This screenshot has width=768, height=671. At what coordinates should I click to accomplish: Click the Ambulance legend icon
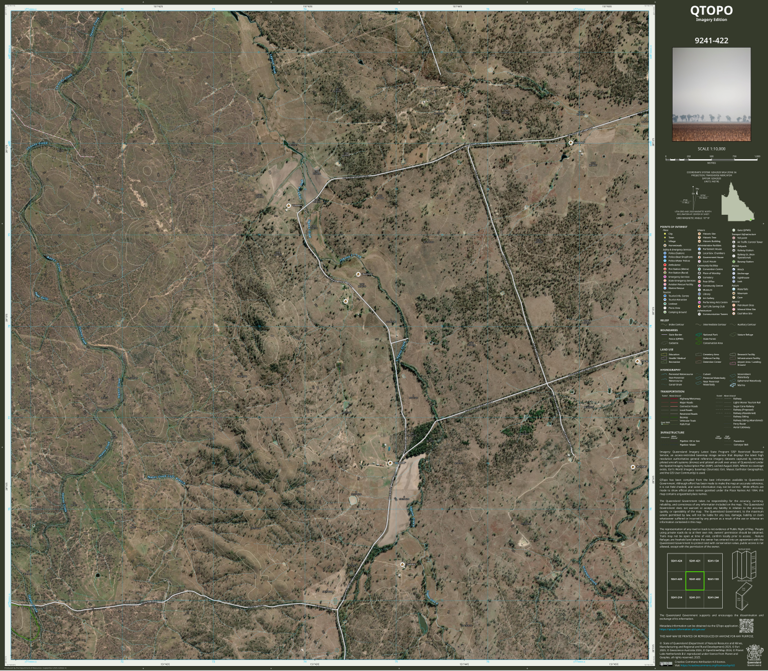coord(665,265)
